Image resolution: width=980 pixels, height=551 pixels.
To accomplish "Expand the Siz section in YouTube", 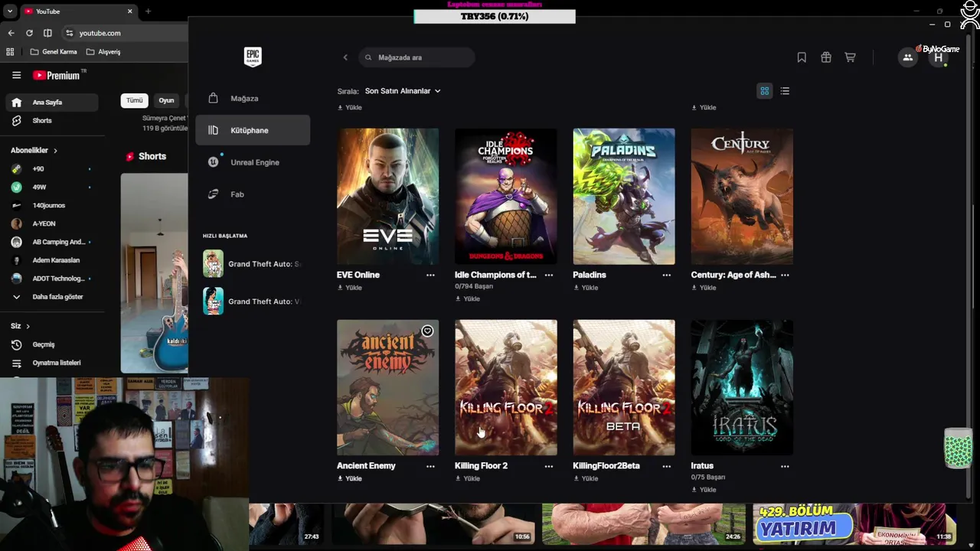I will pyautogui.click(x=20, y=326).
